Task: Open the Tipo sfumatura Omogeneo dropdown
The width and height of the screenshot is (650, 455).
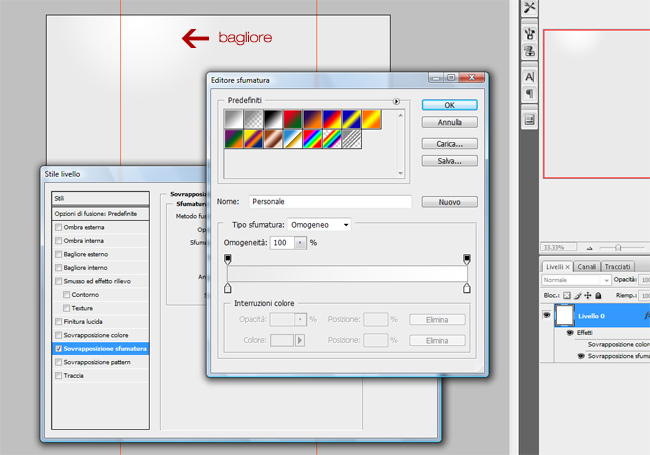Action: 319,225
